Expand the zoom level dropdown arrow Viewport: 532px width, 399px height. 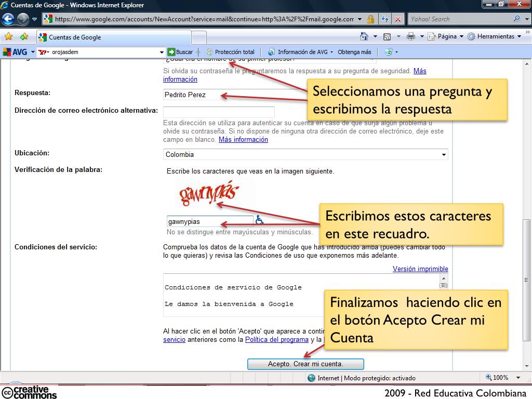point(518,378)
